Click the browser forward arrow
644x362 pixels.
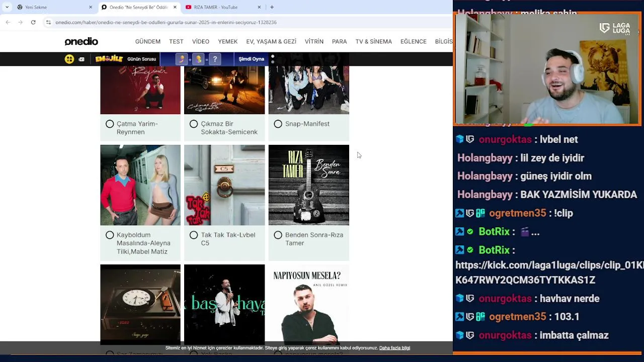point(20,22)
